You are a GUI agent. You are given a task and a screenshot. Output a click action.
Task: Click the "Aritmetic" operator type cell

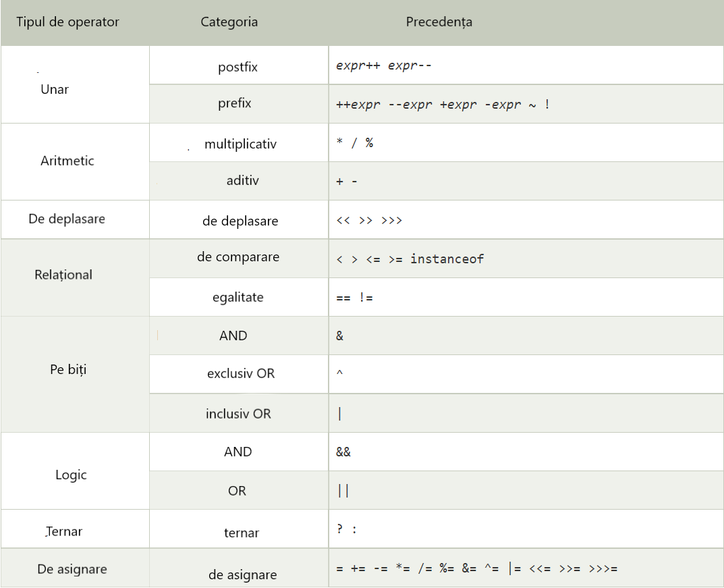(x=67, y=161)
